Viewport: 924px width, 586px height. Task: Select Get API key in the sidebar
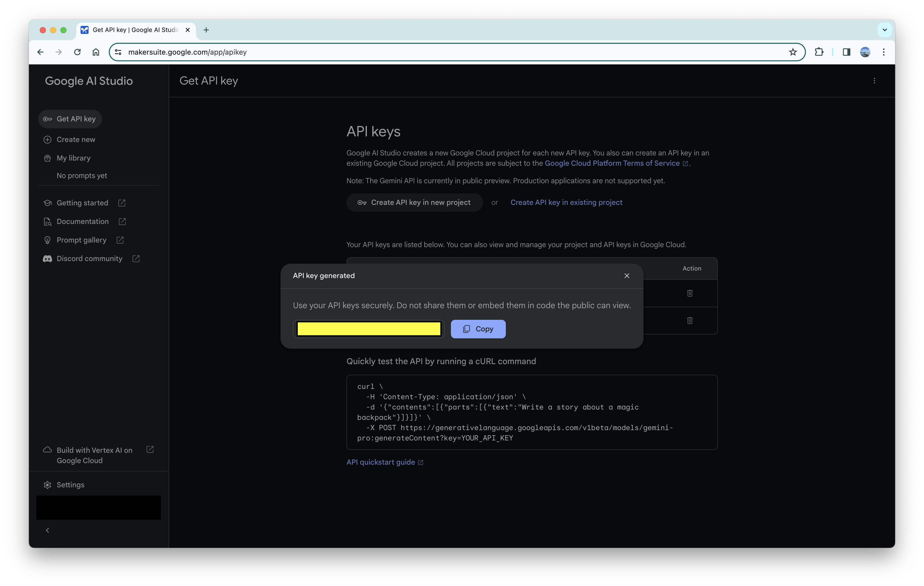tap(70, 119)
